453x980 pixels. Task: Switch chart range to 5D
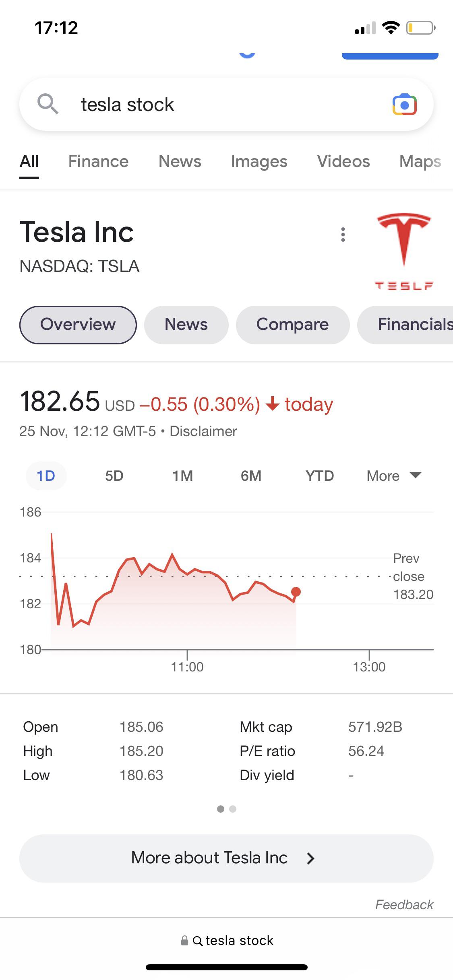[114, 476]
